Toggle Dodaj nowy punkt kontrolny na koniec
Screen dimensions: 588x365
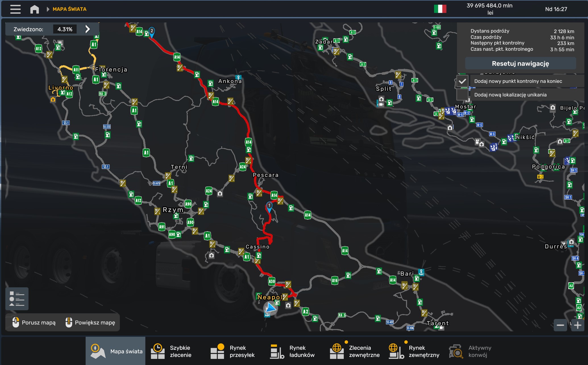[x=462, y=81]
